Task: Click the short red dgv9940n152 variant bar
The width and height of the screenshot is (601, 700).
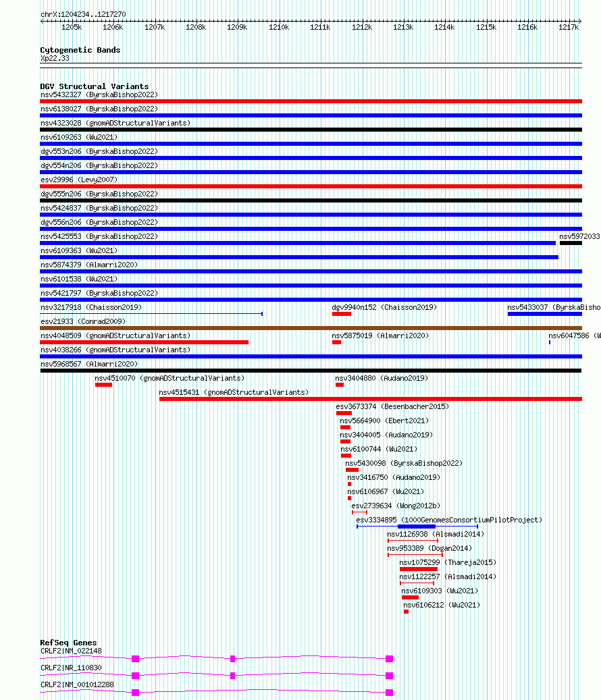Action: point(342,315)
